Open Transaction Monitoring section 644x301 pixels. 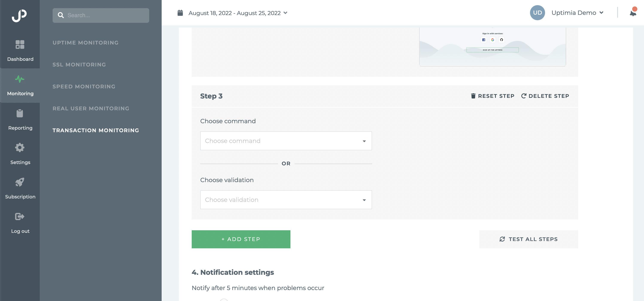coord(96,131)
